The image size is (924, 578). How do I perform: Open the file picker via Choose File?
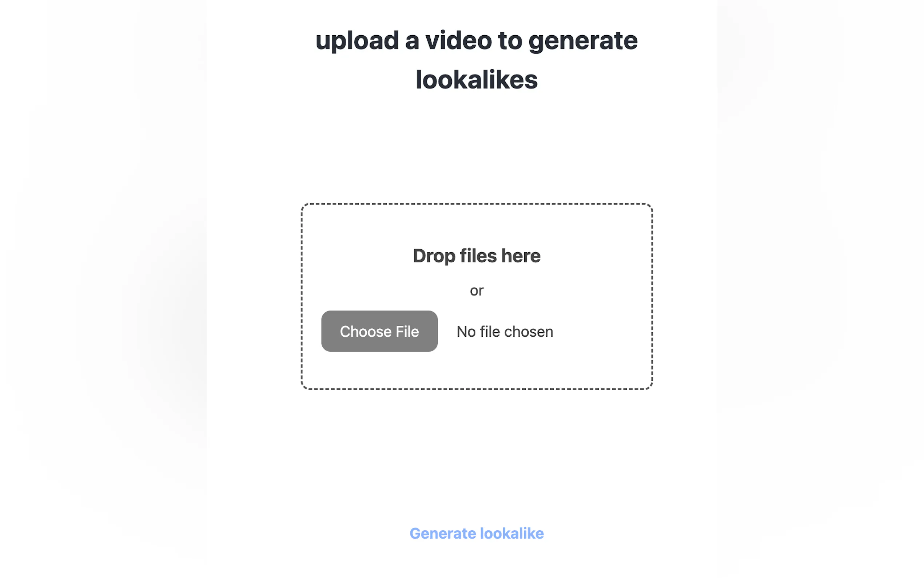pyautogui.click(x=379, y=331)
